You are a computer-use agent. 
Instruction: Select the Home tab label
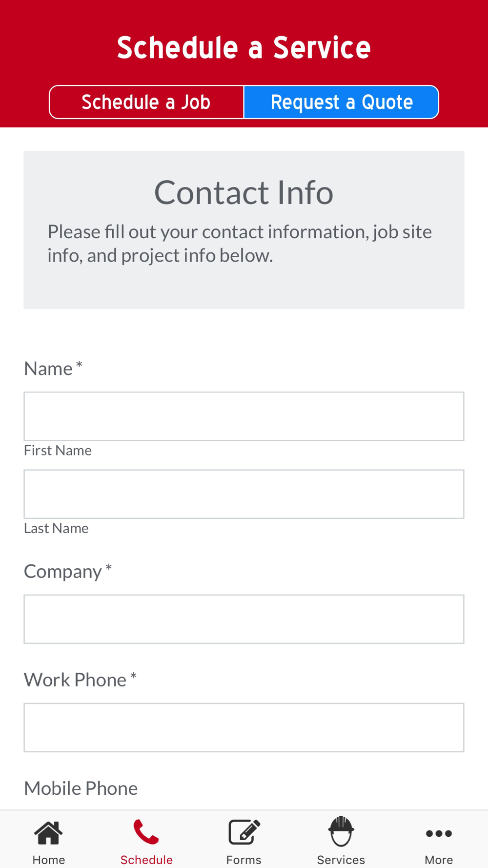(x=49, y=860)
